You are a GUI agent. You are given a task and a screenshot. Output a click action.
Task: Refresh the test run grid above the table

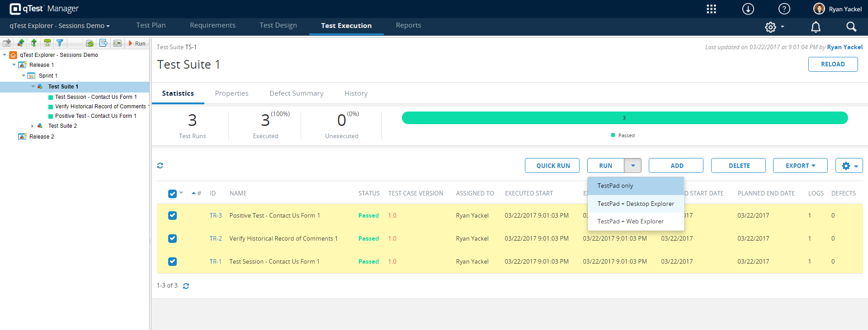(160, 166)
